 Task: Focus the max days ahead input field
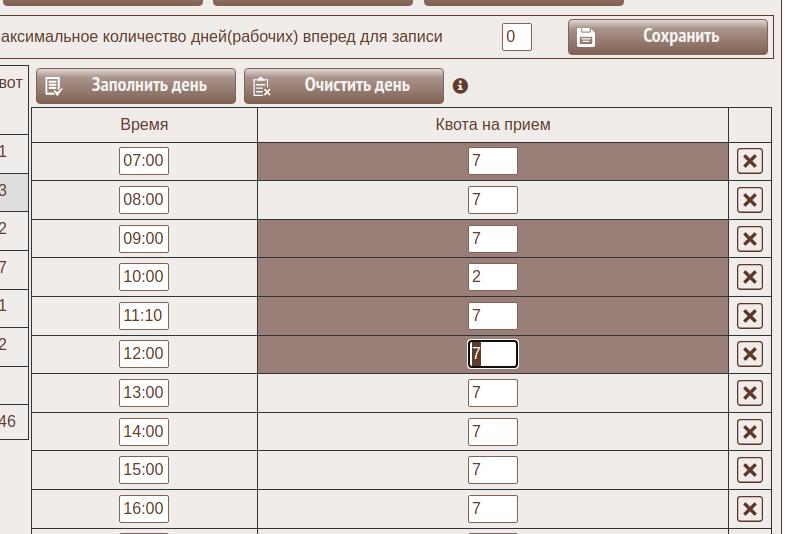516,37
